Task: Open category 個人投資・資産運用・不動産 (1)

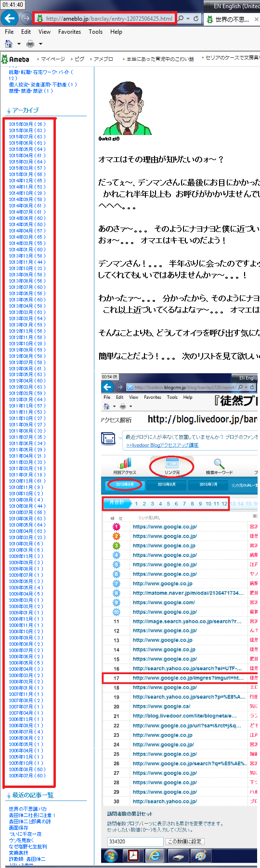Action: tap(43, 84)
